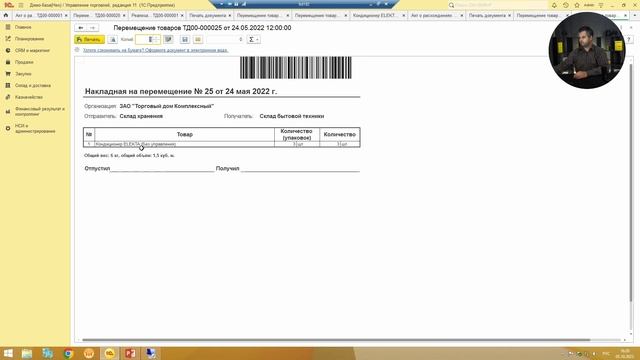Navigate back with the left arrow

(x=81, y=28)
